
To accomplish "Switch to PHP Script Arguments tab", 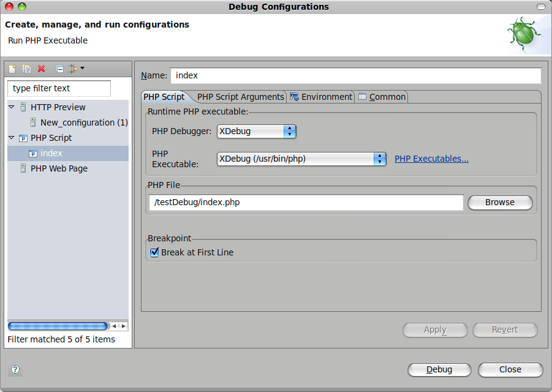I will coord(240,97).
